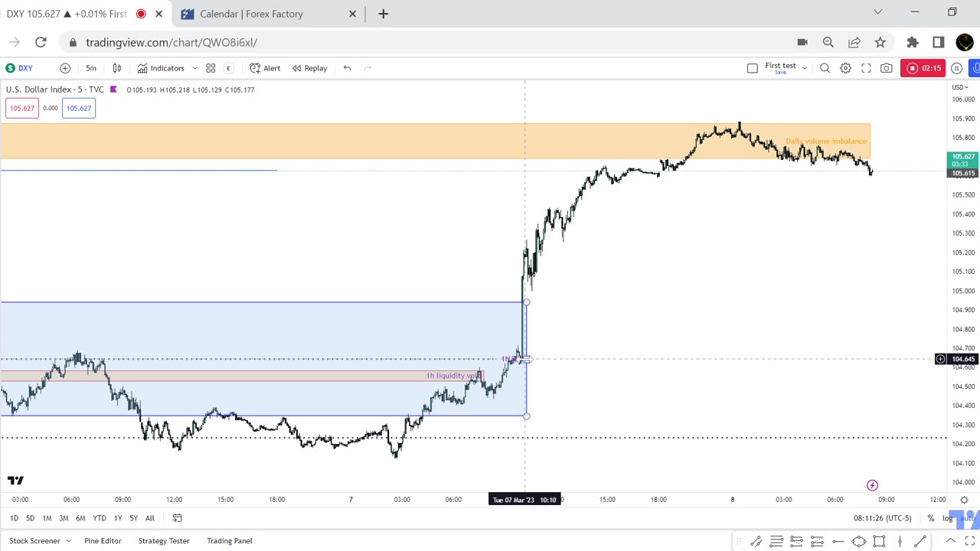Viewport: 980px width, 551px height.
Task: Select the trend line drawing tool
Action: [x=920, y=542]
